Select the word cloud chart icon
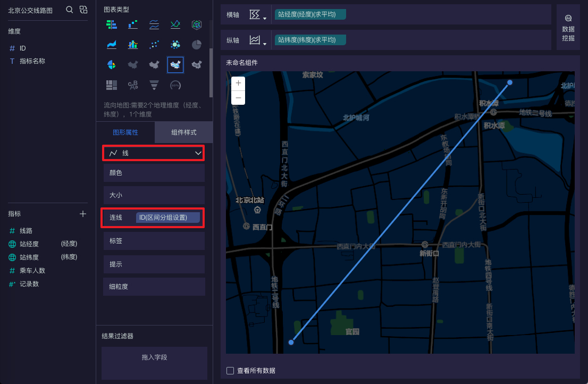 pyautogui.click(x=133, y=85)
